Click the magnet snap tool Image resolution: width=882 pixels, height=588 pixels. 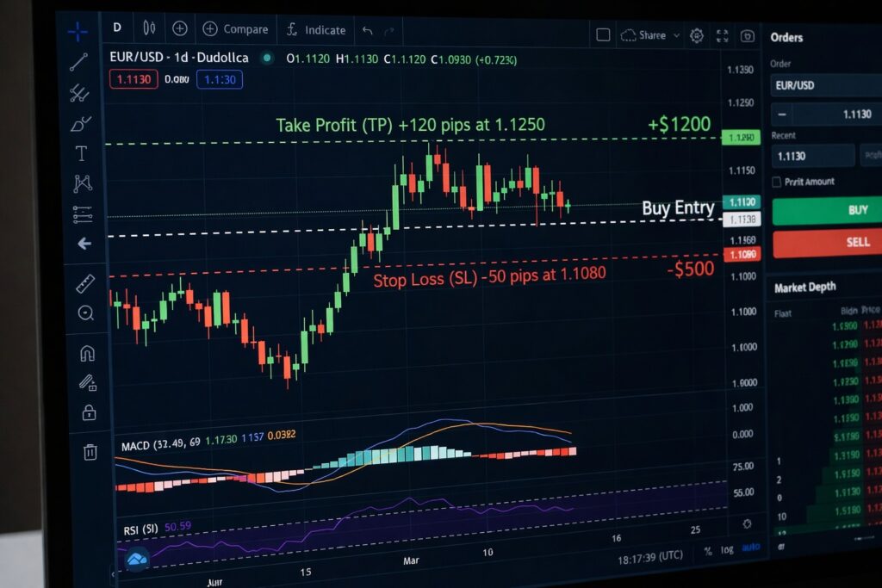(x=87, y=353)
